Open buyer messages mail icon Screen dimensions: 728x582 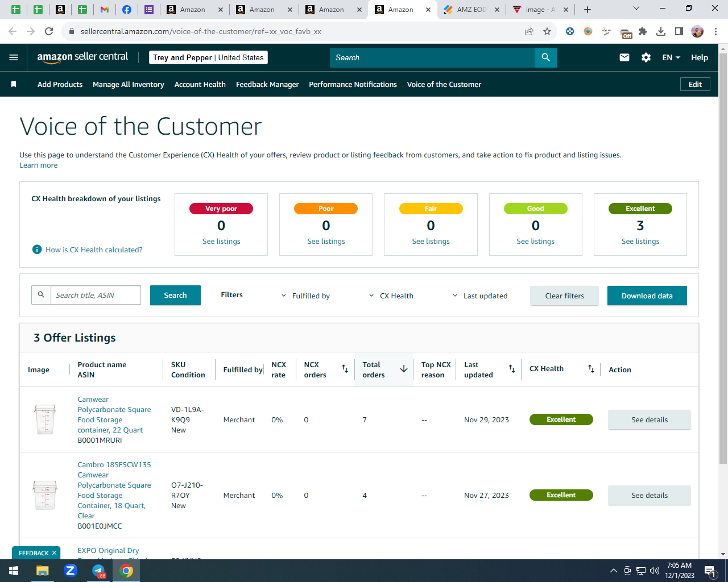click(x=624, y=57)
